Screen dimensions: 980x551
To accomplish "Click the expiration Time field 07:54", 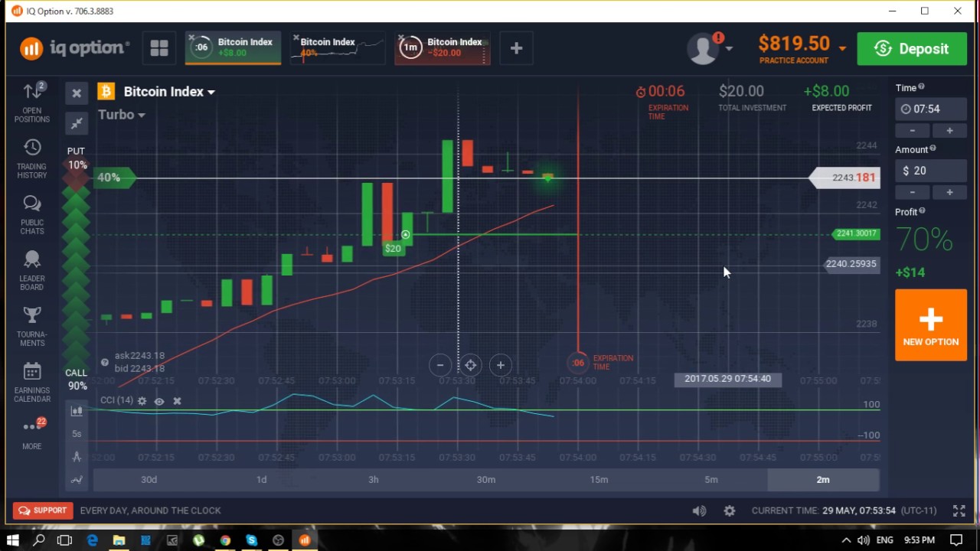I will tap(931, 109).
